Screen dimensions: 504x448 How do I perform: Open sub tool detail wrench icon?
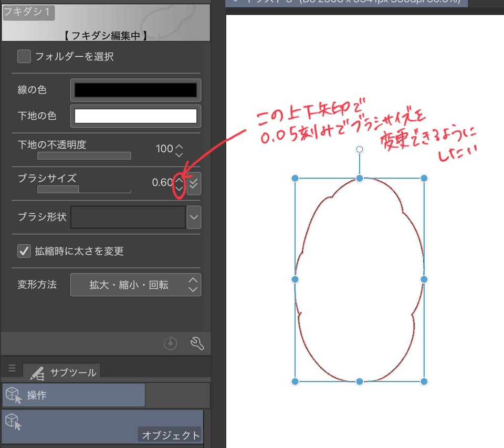tap(197, 343)
